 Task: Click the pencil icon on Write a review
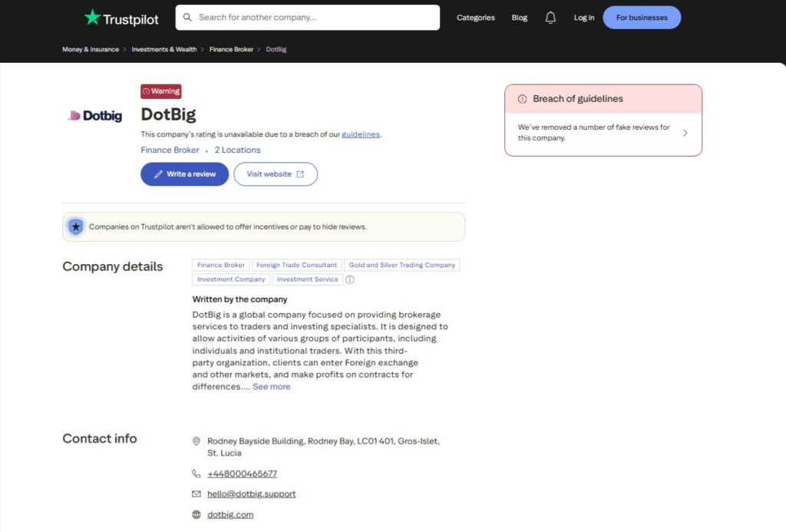coord(160,173)
